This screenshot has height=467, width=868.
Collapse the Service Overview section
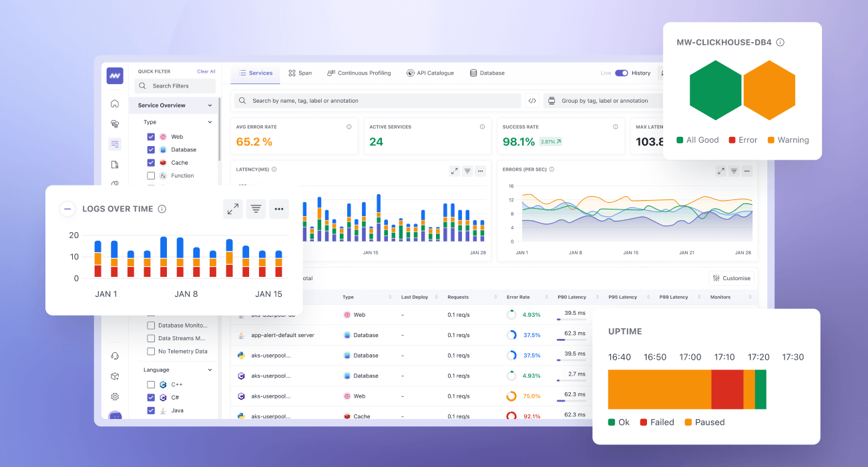[x=210, y=105]
